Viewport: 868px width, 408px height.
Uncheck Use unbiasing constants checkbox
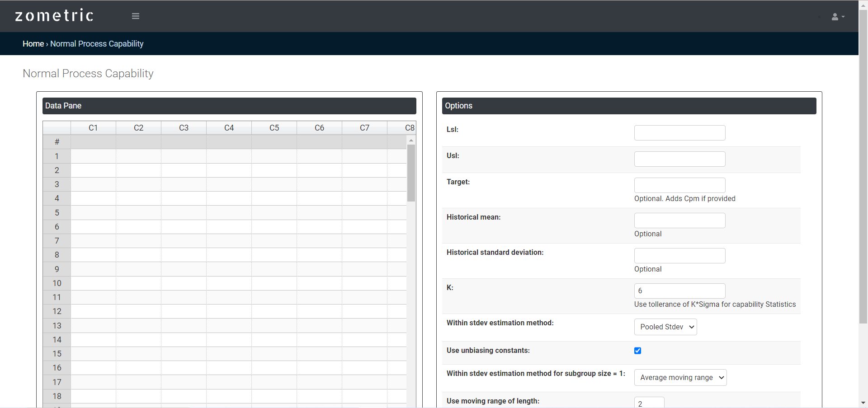pos(637,351)
